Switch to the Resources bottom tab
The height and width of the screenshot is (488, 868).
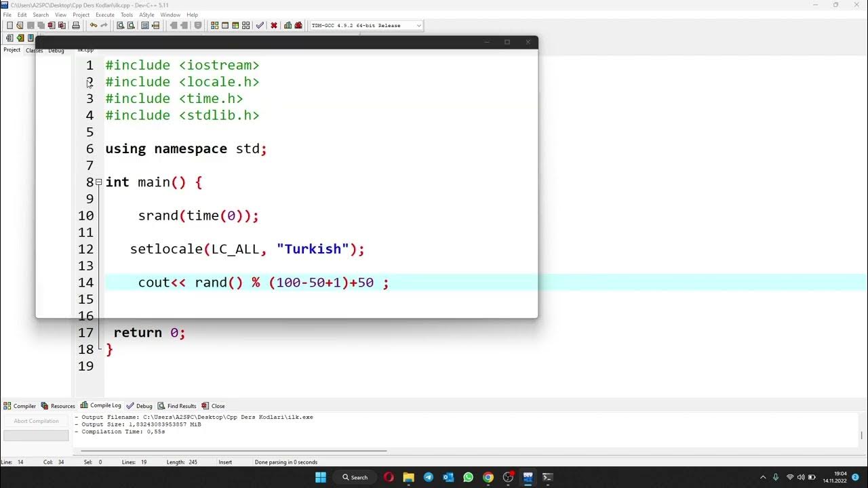[58, 406]
